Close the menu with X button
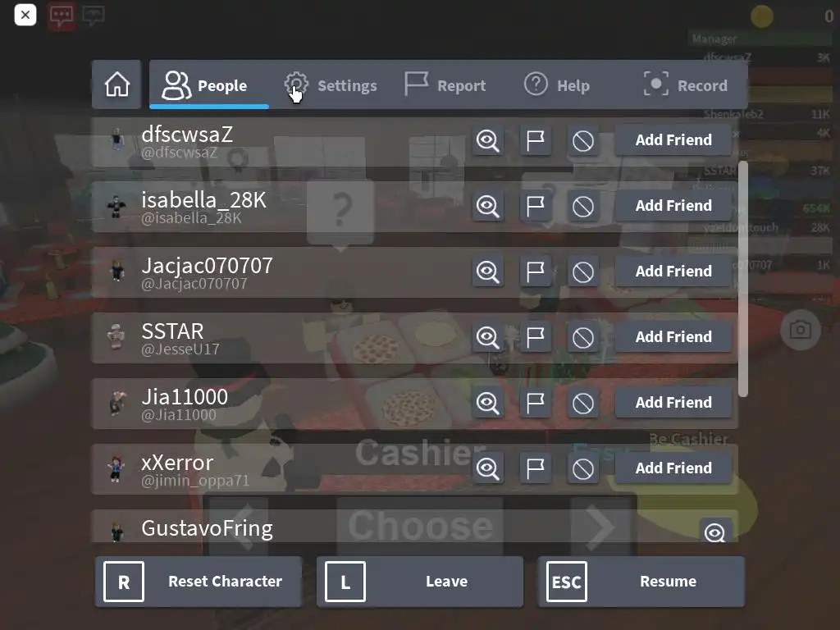This screenshot has height=630, width=840. pos(25,15)
